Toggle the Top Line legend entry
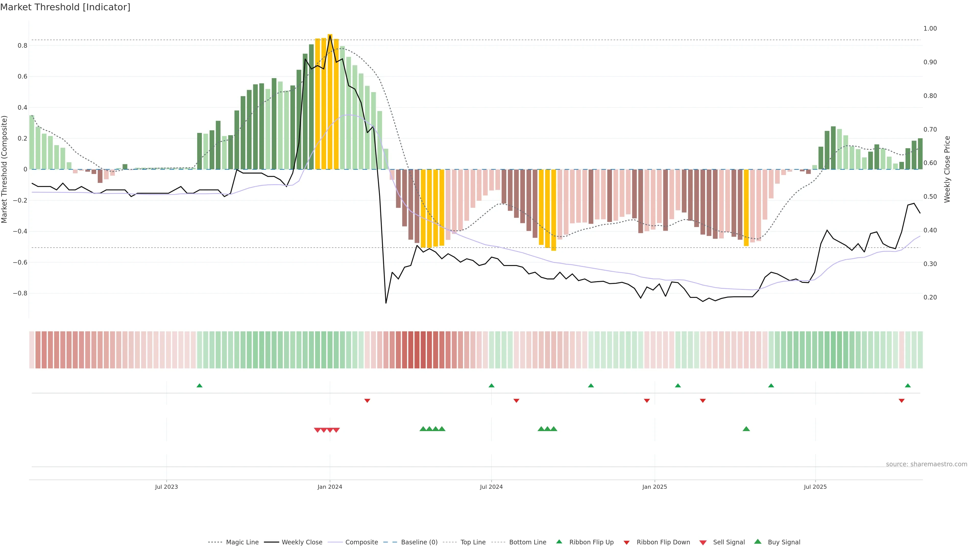 [473, 542]
